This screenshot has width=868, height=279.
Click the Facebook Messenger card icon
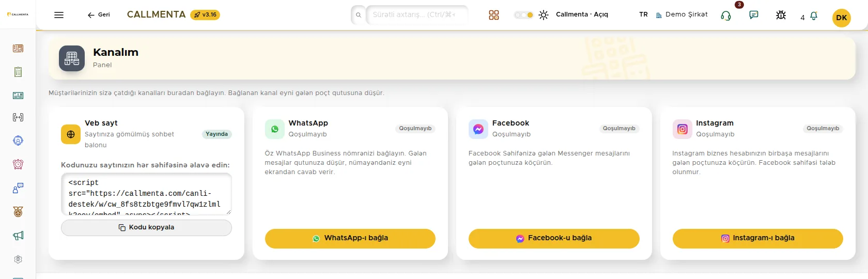coord(478,129)
